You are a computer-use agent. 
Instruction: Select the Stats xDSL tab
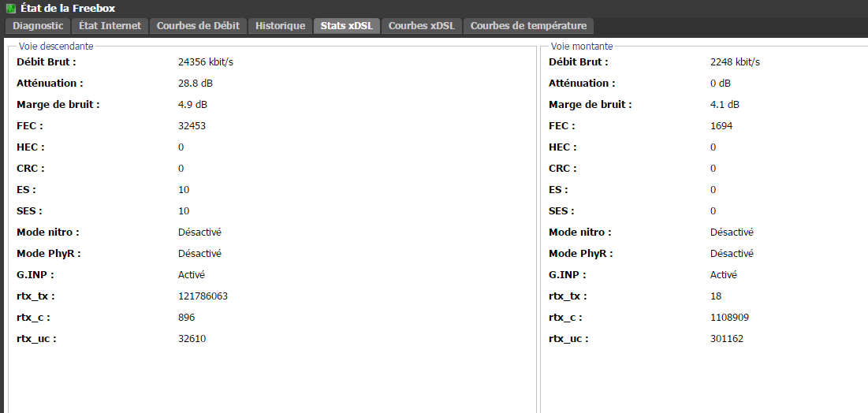pos(347,26)
